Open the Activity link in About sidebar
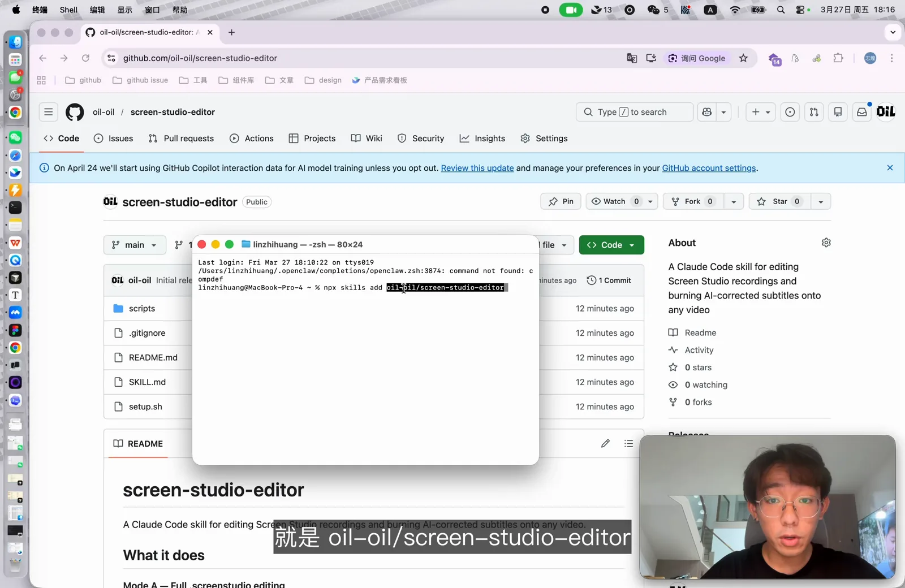The width and height of the screenshot is (905, 588). pyautogui.click(x=691, y=350)
